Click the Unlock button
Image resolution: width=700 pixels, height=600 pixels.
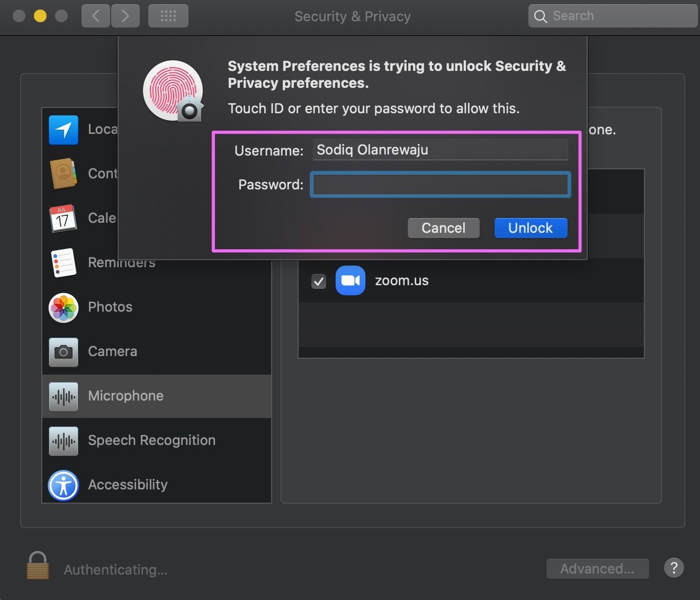(531, 228)
